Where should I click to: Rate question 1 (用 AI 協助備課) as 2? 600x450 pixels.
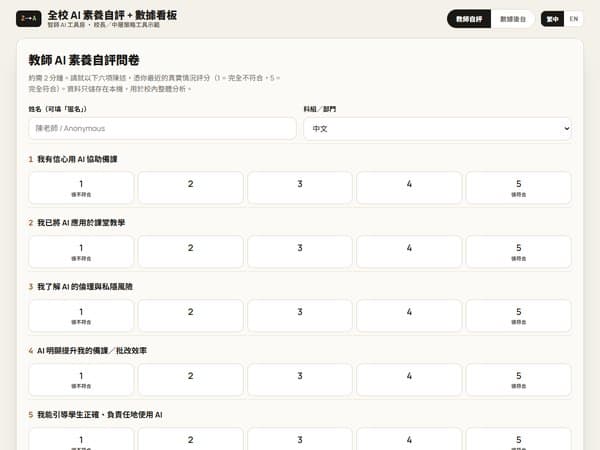coord(191,188)
